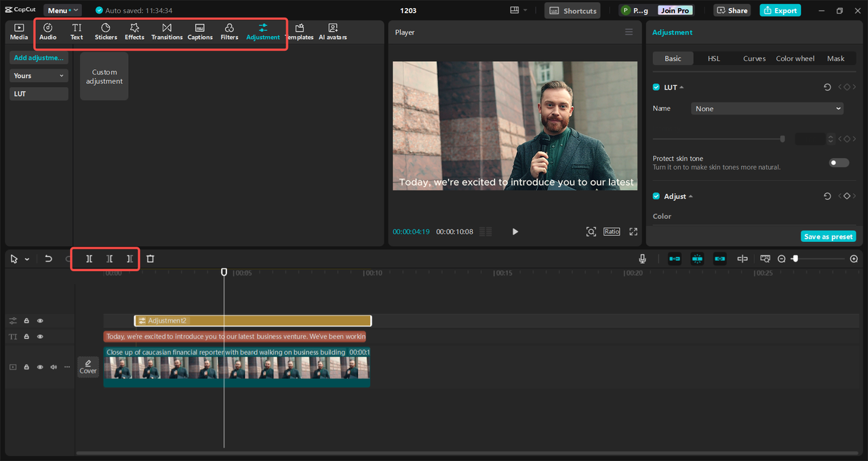The width and height of the screenshot is (868, 461).
Task: Export the project
Action: click(x=780, y=10)
